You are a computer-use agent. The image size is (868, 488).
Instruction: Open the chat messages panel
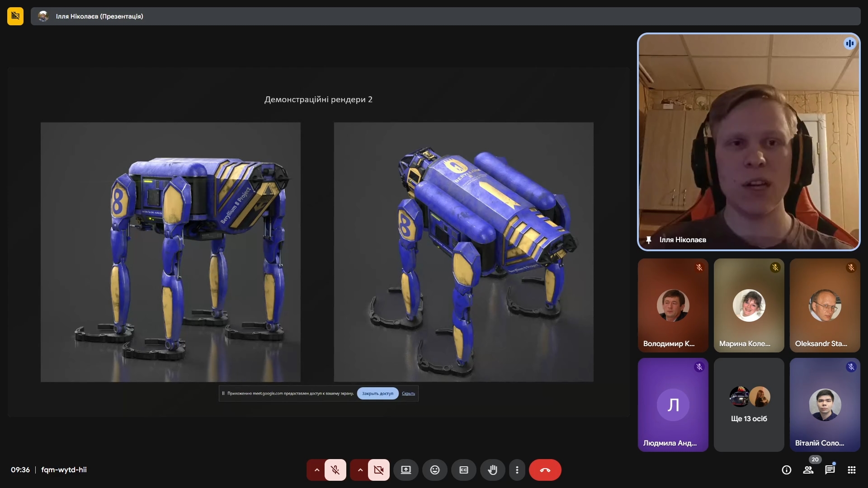830,470
